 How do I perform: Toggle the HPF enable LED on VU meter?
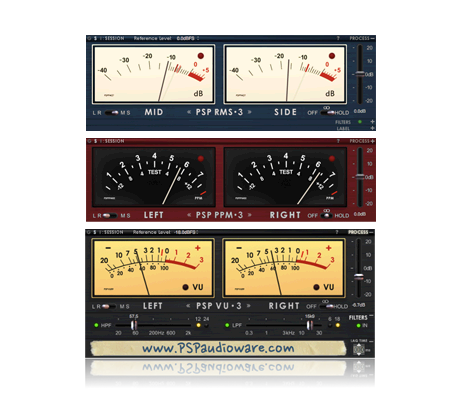click(96, 325)
